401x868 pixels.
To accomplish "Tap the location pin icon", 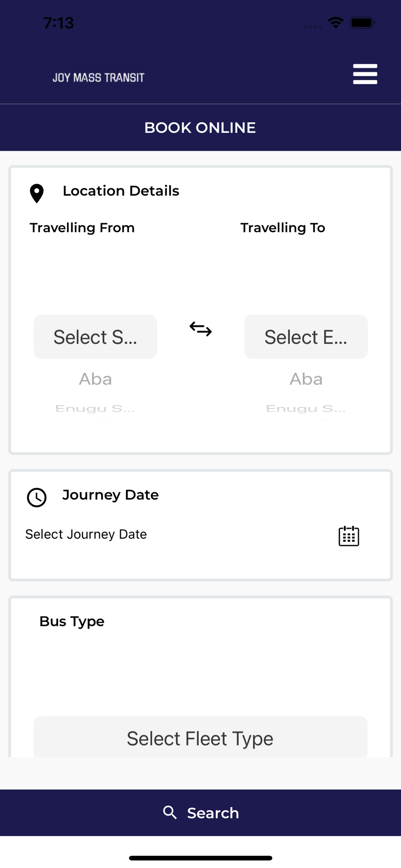I will pyautogui.click(x=37, y=193).
